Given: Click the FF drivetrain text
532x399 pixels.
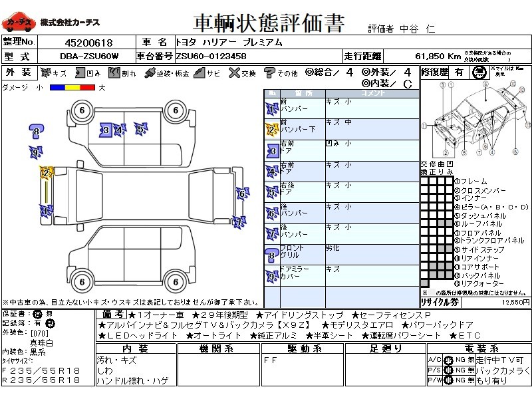Looking at the screenshot, I should pos(270,360).
